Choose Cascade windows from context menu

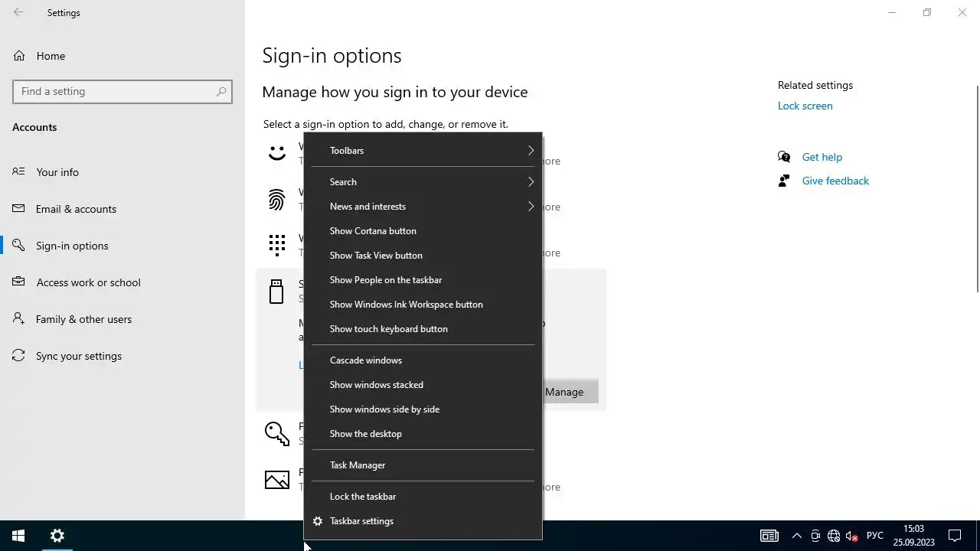click(423, 360)
